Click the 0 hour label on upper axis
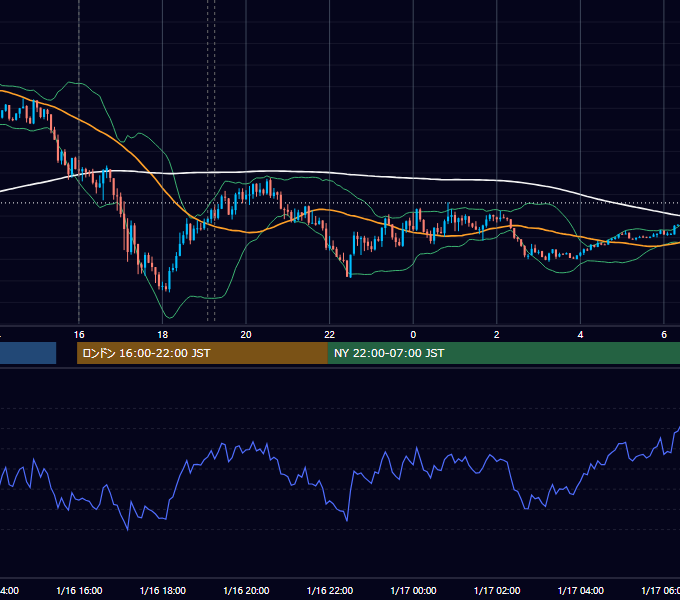Screen dimensions: 680x600 [413, 334]
